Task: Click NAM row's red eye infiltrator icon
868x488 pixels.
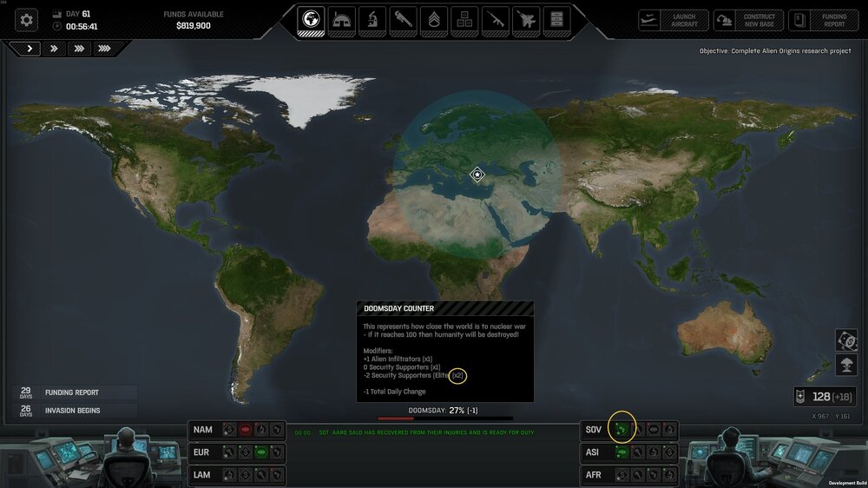Action: tap(246, 429)
